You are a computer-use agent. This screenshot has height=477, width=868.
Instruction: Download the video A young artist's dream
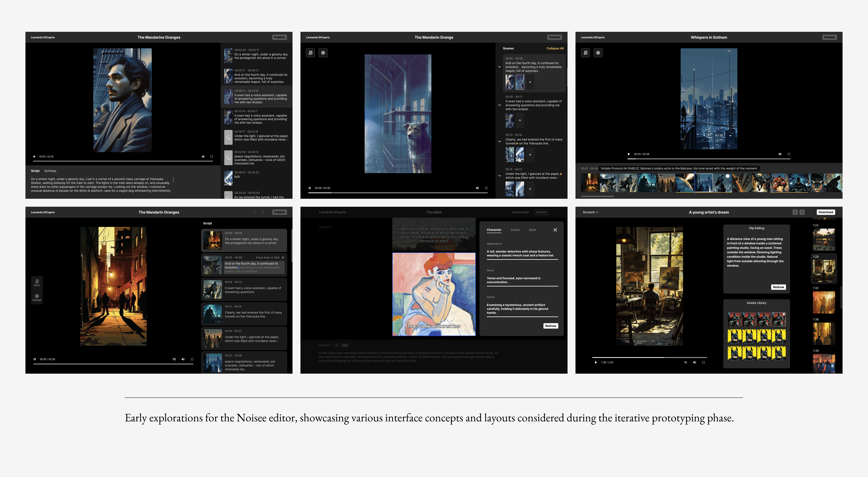pyautogui.click(x=826, y=212)
